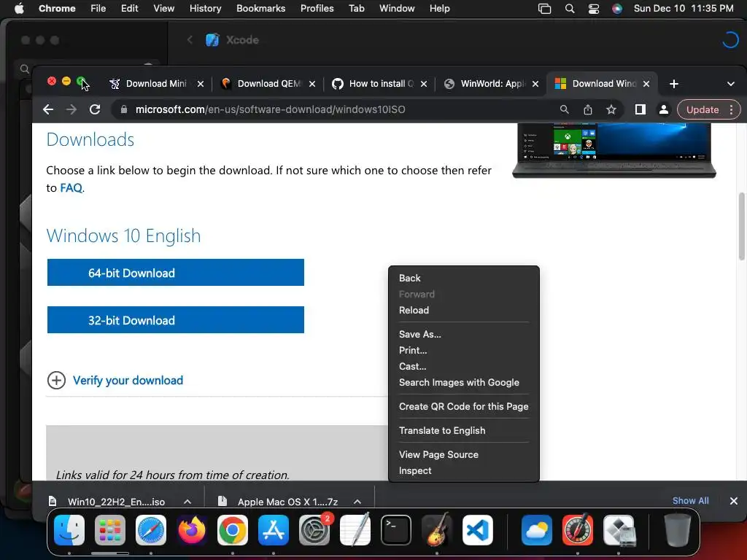
Task: Click the 32-bit Download button
Action: tap(175, 319)
